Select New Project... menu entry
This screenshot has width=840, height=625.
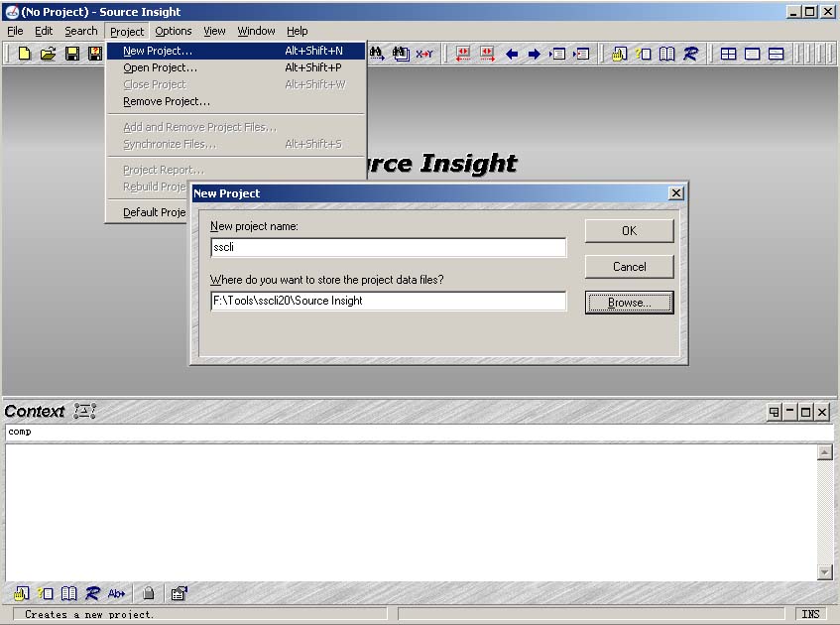tap(236, 51)
